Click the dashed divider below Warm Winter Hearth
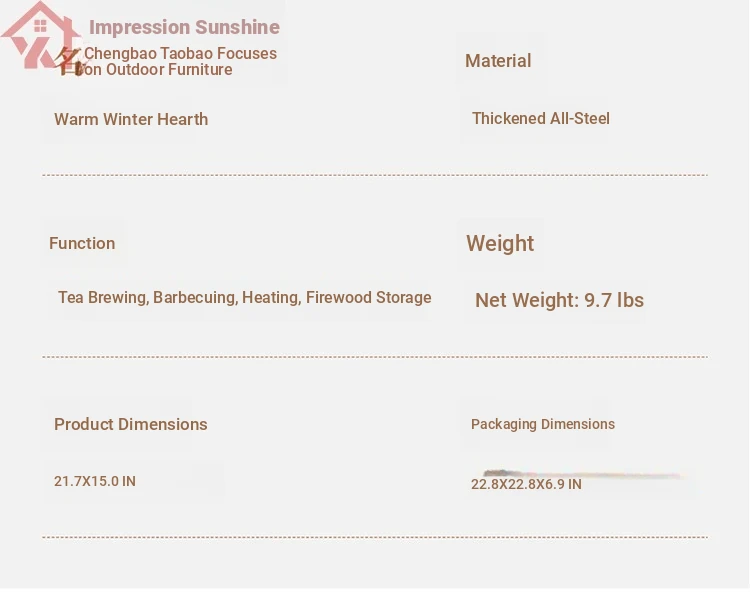The image size is (750, 613). coord(375,175)
